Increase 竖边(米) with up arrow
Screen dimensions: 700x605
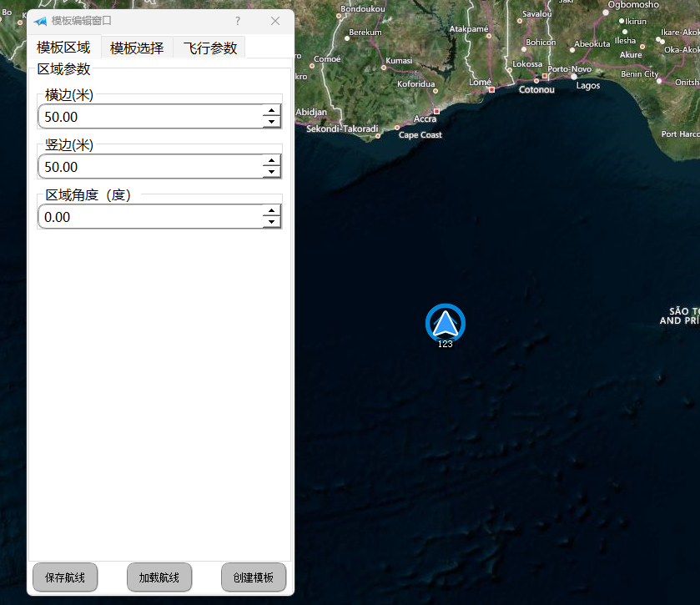tap(271, 160)
